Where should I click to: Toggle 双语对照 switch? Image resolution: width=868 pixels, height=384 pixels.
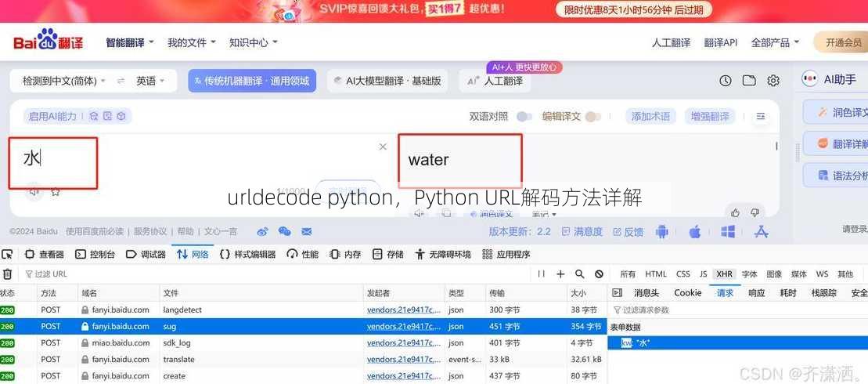pyautogui.click(x=524, y=116)
